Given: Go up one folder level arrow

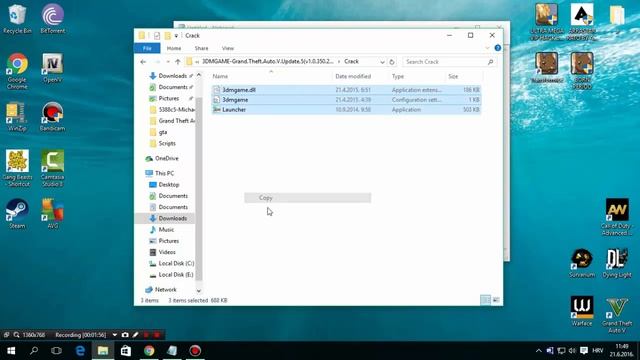Looking at the screenshot, I should point(178,62).
